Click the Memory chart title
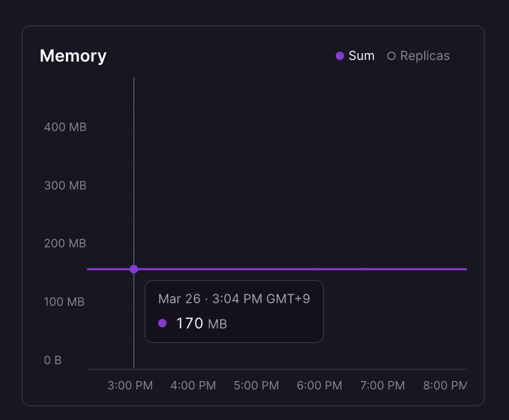The image size is (509, 420). (73, 56)
